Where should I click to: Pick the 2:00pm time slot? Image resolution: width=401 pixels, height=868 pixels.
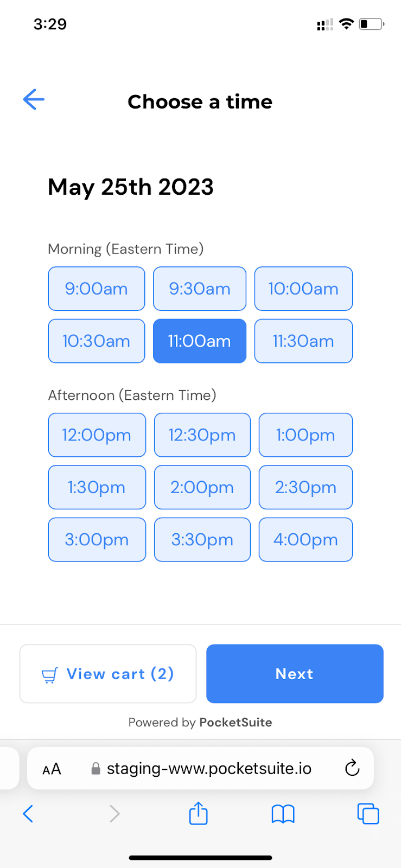tap(202, 487)
